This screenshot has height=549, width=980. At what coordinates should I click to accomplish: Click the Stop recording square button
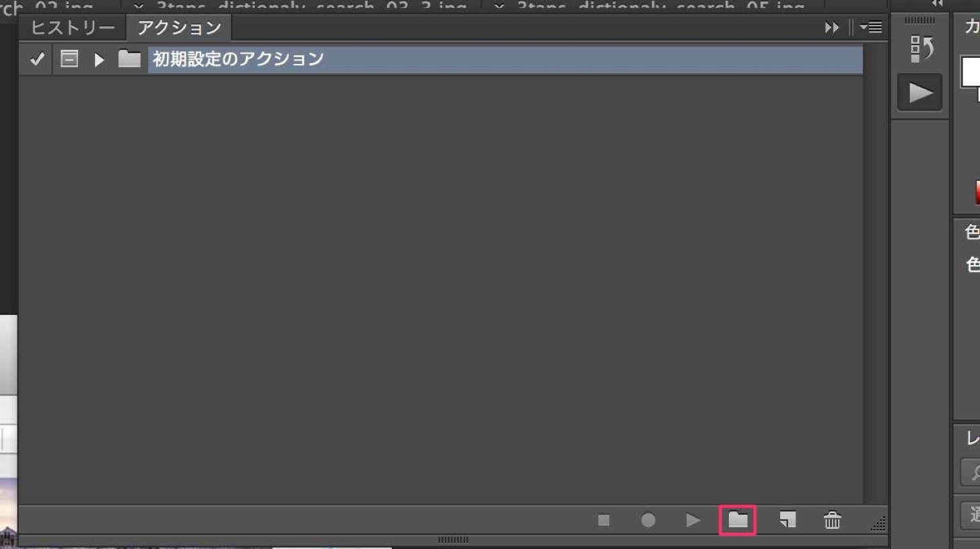pos(604,520)
